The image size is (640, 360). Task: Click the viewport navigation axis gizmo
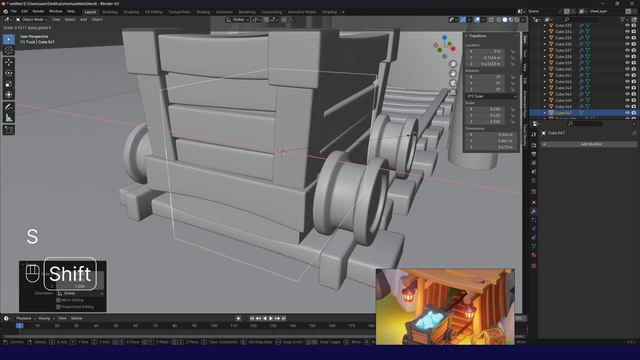444,47
